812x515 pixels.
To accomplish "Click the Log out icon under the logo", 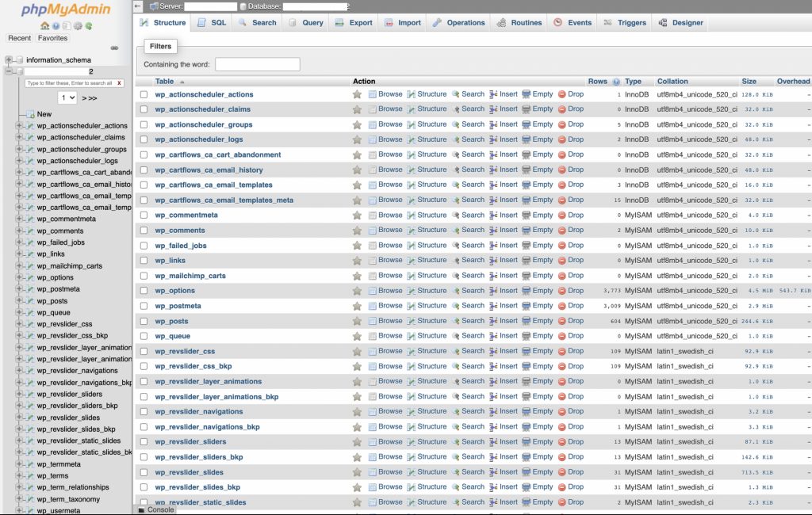I will (x=56, y=26).
